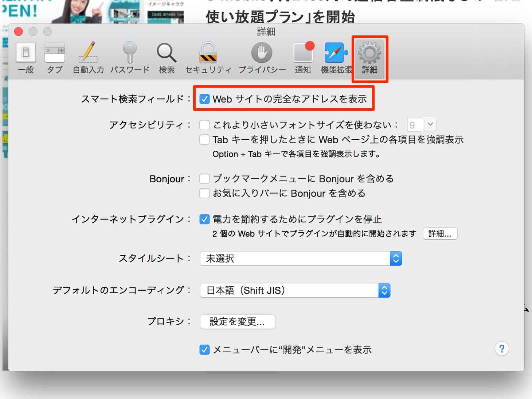
Task: Click the 設定を変更... proxy button
Action: (x=237, y=322)
